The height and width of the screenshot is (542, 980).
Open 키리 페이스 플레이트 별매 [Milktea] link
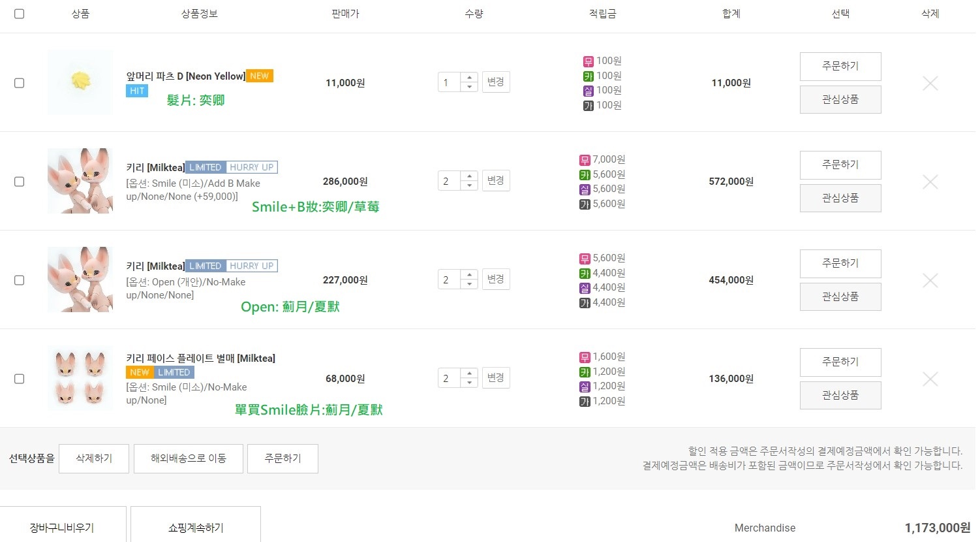click(x=201, y=359)
